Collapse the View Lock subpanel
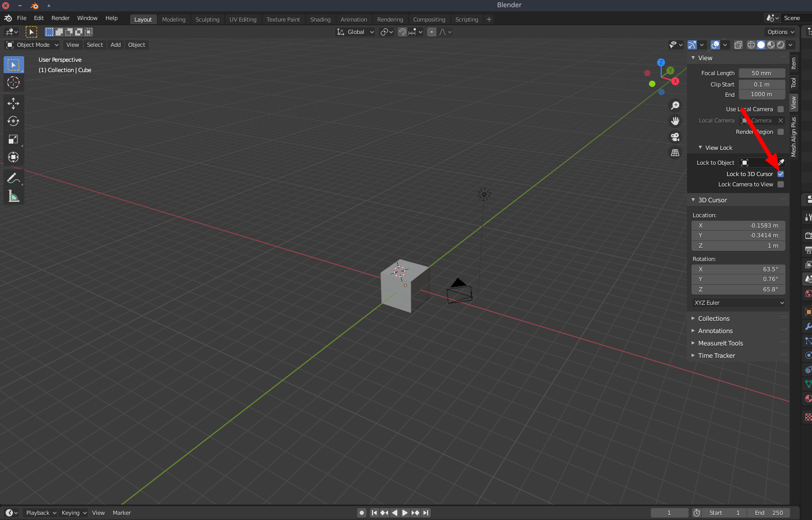812x520 pixels. [x=700, y=147]
